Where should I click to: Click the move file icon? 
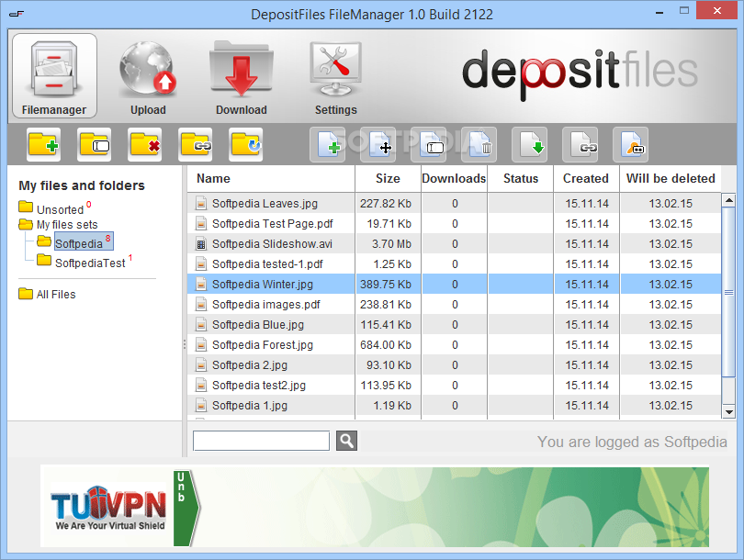(378, 145)
